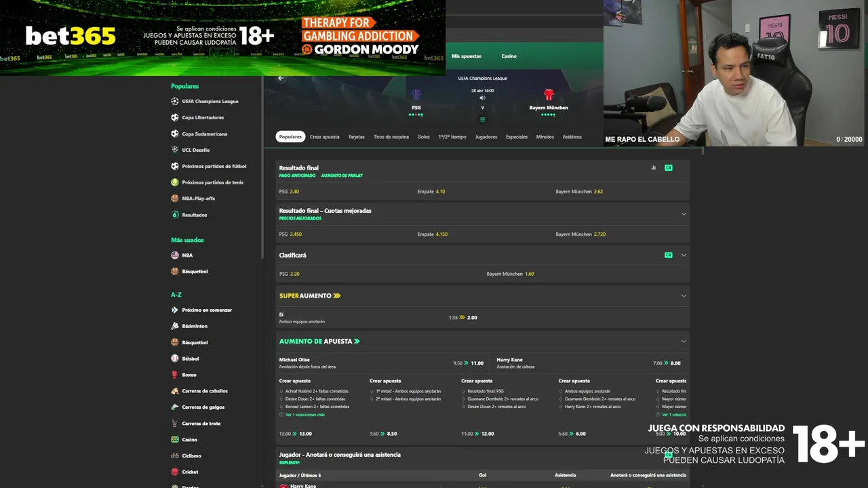
Task: Pick PSG to qualify at 2.20
Action: click(x=379, y=274)
